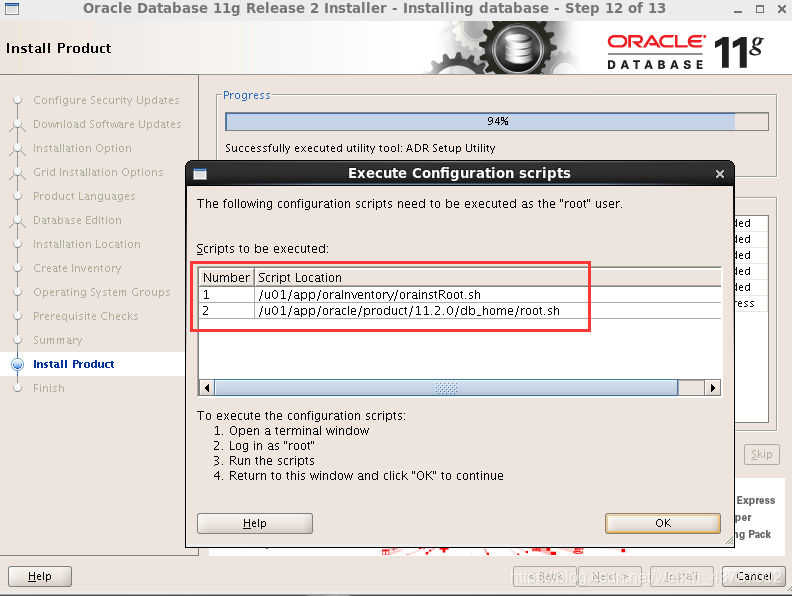Select Summary step in sidebar
Image resolution: width=792 pixels, height=596 pixels.
58,340
